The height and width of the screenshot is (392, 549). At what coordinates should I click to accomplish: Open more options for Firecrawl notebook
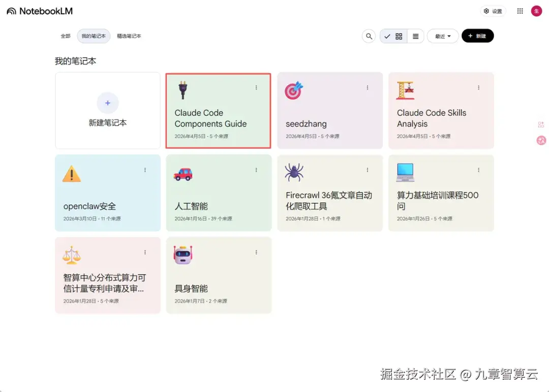[x=368, y=170]
